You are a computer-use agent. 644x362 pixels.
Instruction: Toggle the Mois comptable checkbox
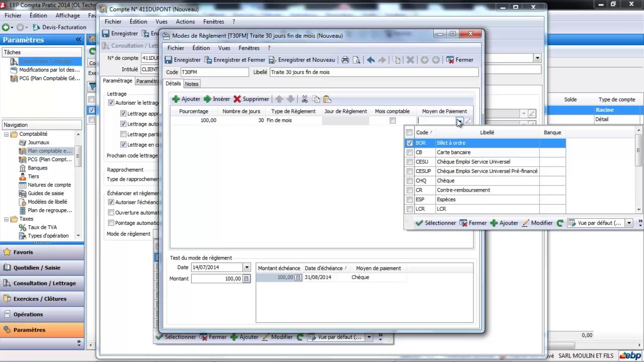click(x=392, y=120)
